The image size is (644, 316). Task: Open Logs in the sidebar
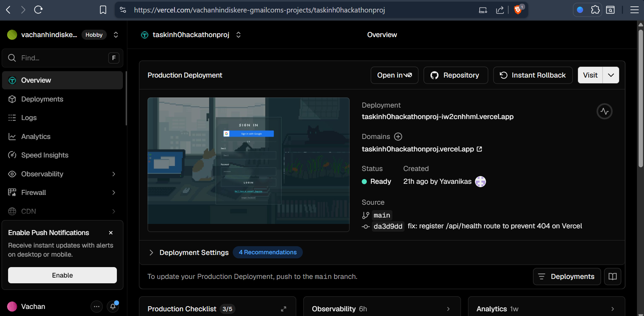tap(63, 118)
